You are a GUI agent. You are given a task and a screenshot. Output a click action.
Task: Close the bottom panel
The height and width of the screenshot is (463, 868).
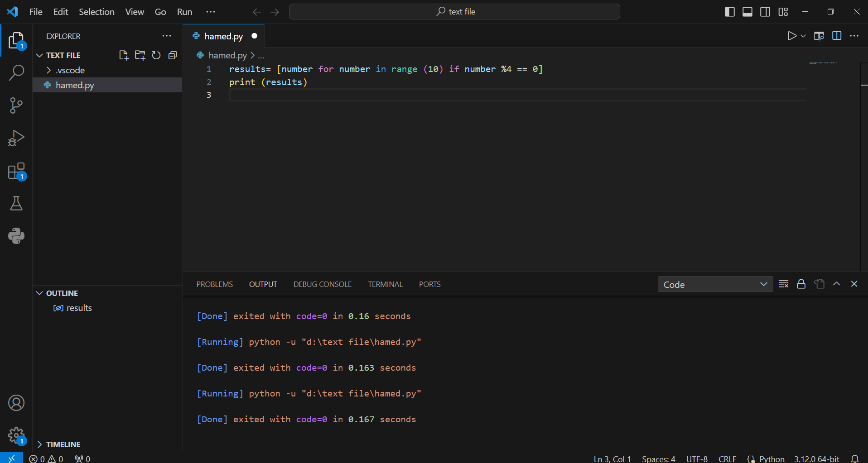click(x=854, y=284)
